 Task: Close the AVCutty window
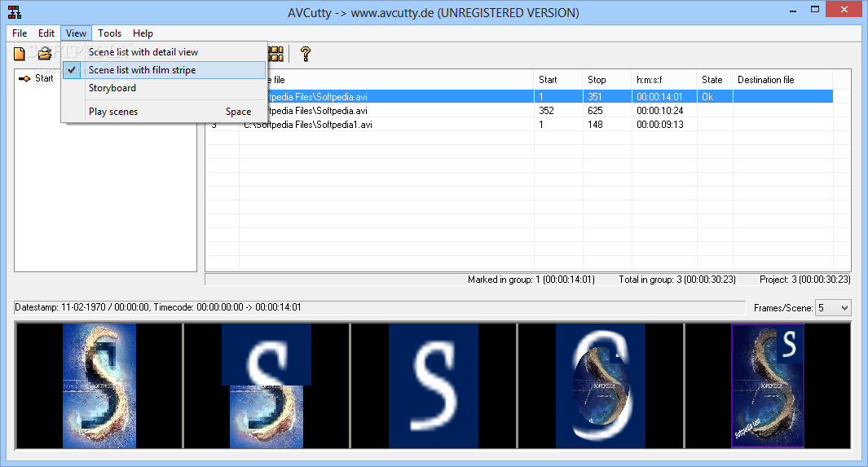click(844, 10)
